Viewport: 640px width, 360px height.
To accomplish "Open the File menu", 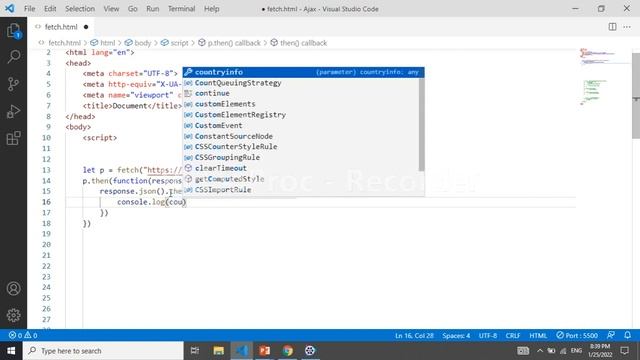I will tap(29, 9).
